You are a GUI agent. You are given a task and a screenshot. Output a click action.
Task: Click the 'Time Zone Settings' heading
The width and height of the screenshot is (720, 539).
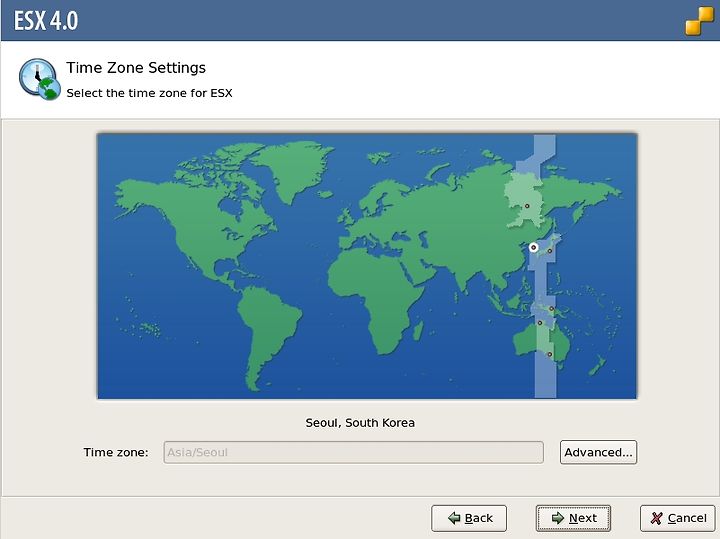[136, 68]
